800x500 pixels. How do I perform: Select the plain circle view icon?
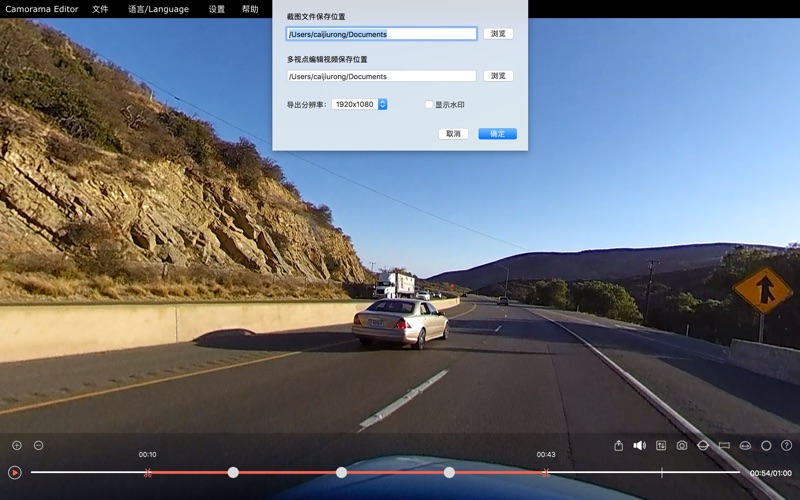coord(766,445)
